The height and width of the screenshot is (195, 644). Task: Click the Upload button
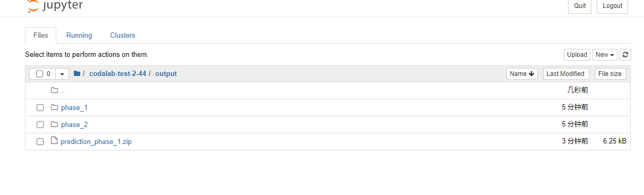[577, 55]
